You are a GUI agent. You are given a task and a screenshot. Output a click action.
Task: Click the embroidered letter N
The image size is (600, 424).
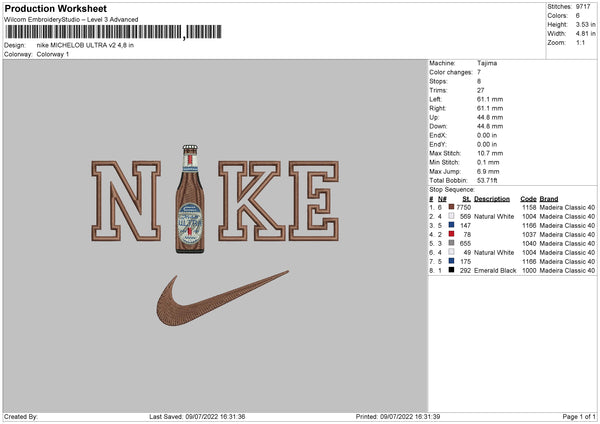click(126, 201)
